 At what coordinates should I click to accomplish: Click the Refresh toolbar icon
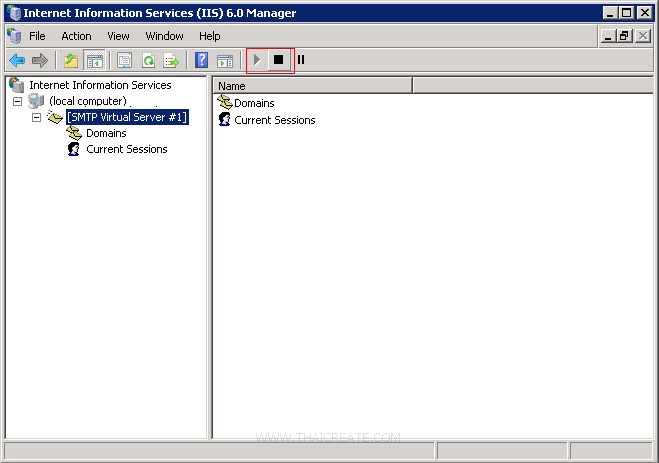[x=148, y=61]
